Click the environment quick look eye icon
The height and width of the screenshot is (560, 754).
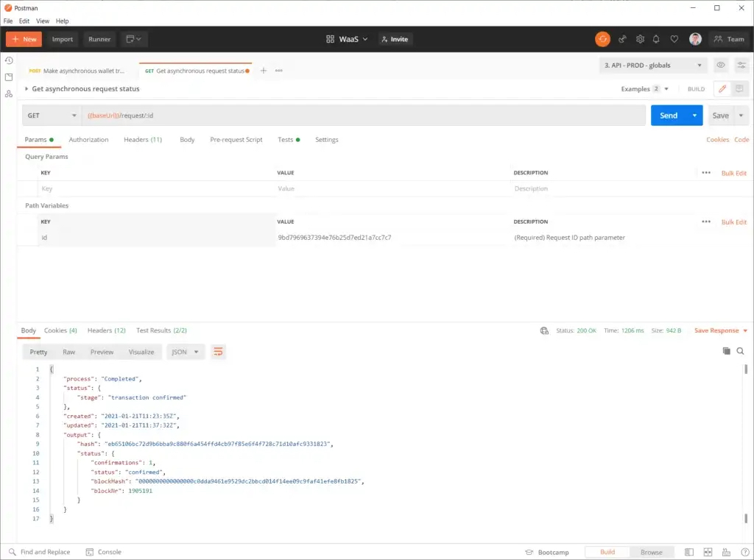[x=720, y=65]
